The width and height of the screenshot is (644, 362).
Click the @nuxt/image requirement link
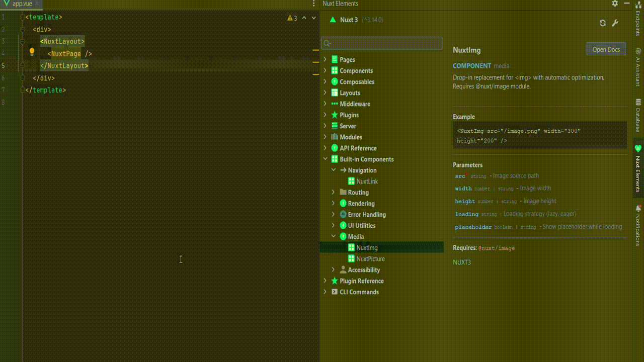pyautogui.click(x=497, y=248)
